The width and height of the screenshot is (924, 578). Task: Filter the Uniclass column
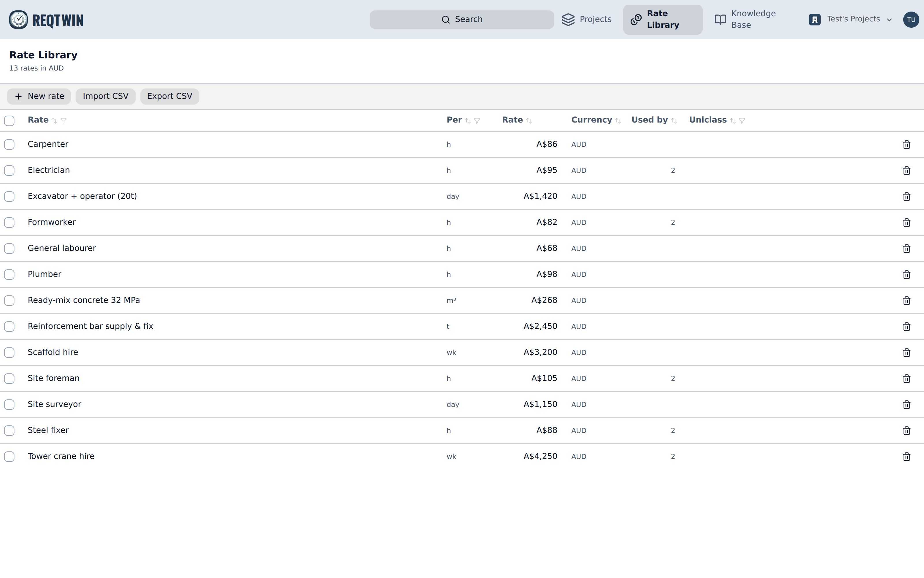point(742,121)
